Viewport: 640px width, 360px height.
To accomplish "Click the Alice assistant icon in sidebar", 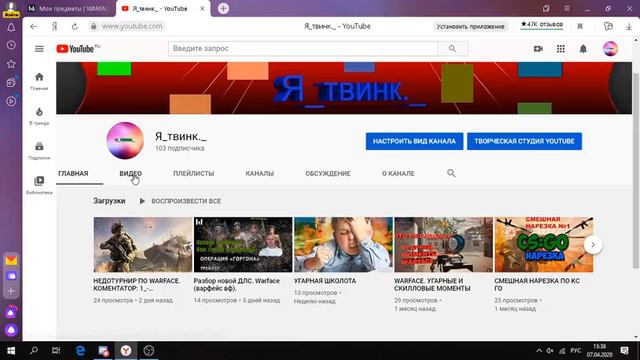I will click(x=11, y=330).
